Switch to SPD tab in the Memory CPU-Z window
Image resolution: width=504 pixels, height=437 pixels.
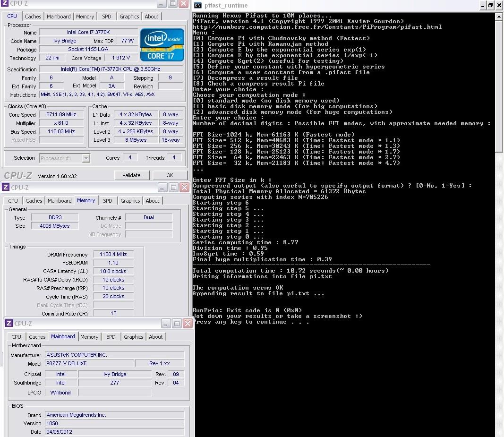pos(107,201)
